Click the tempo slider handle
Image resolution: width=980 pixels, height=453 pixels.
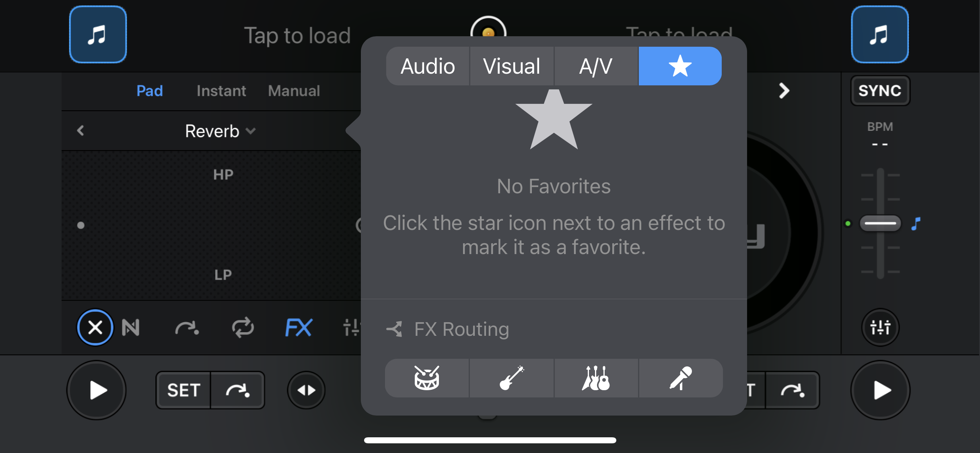click(880, 223)
